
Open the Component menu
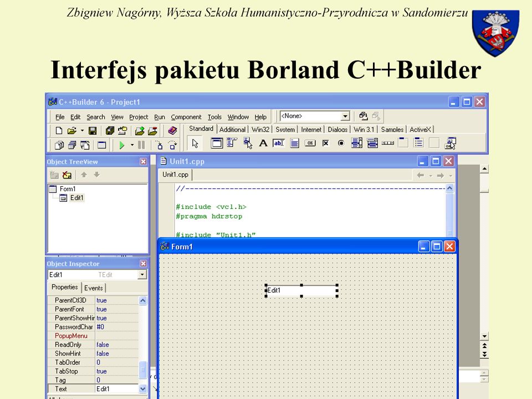(186, 117)
